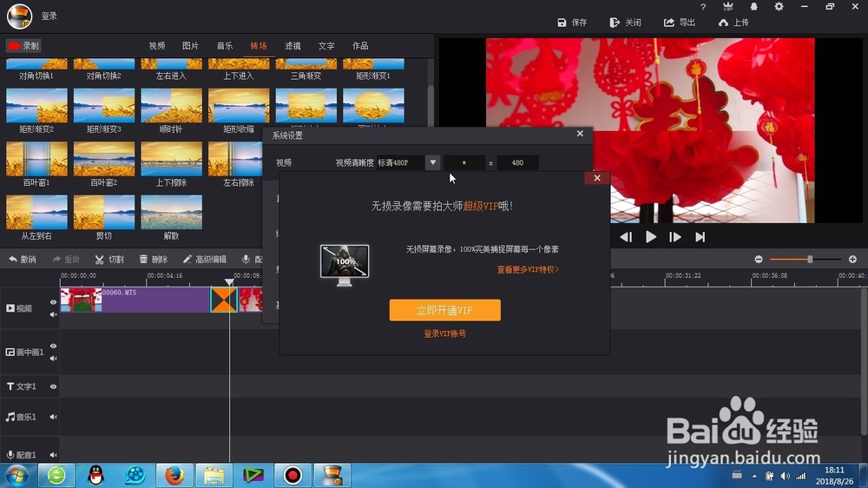Toggle visibility eye of 画中画1 track
Screen dimensions: 868x488
[x=53, y=346]
